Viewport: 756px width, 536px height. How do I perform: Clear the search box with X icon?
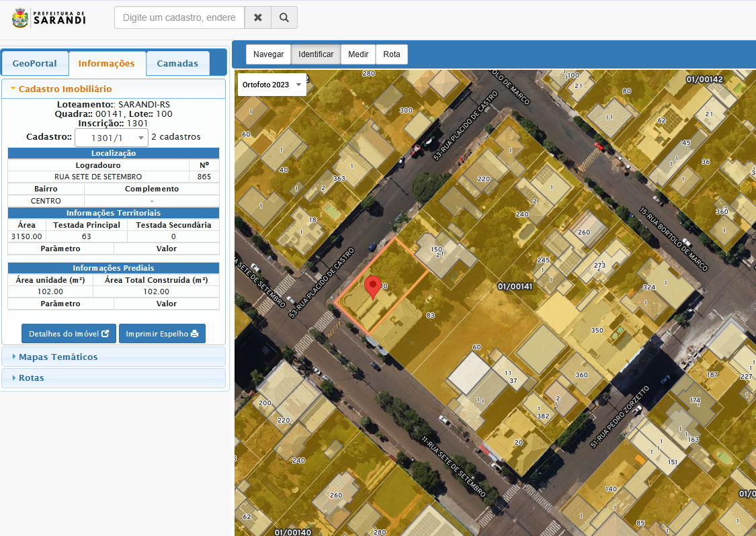[258, 18]
